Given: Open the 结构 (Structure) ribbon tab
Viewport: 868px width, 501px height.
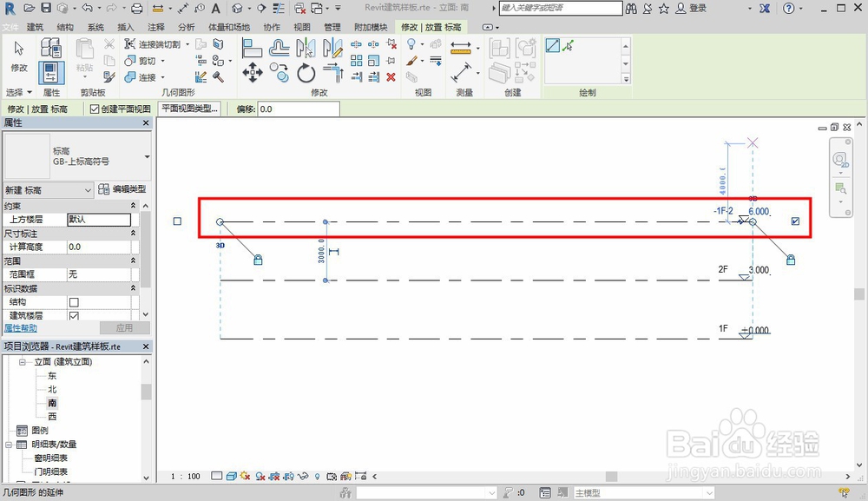Looking at the screenshot, I should pos(65,27).
